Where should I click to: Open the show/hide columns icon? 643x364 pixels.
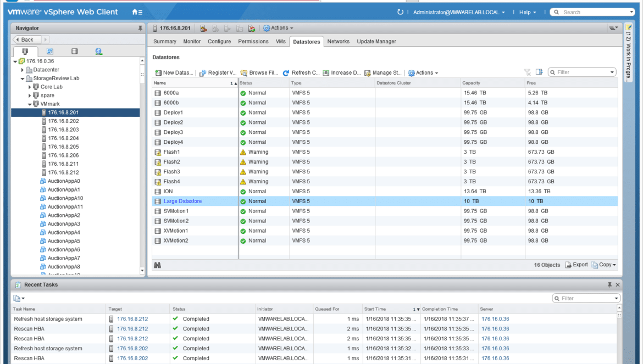[x=539, y=72]
